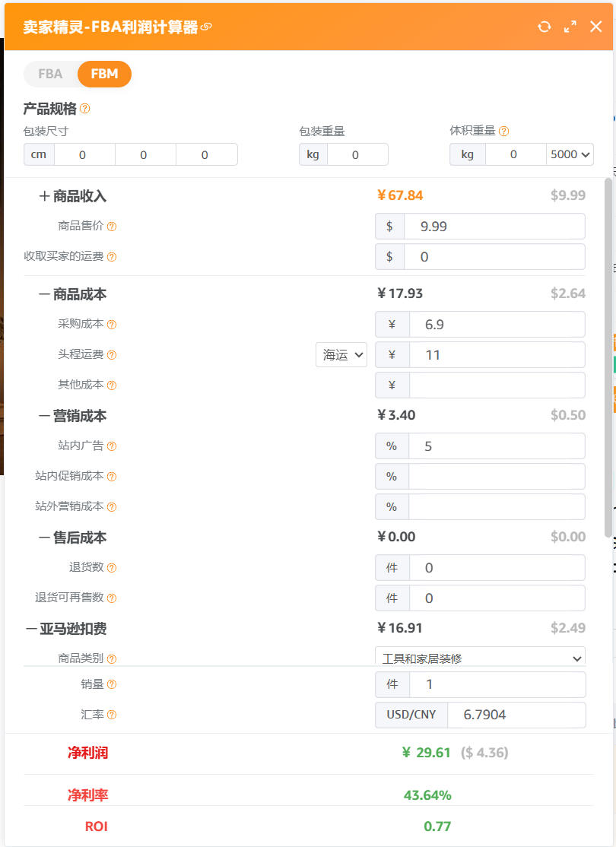Click the second package dimension field
616x847 pixels.
(x=145, y=154)
